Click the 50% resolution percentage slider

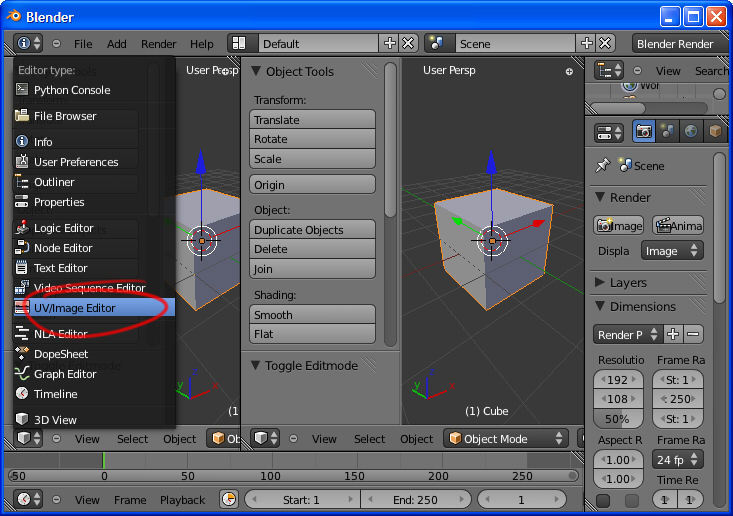tap(618, 419)
